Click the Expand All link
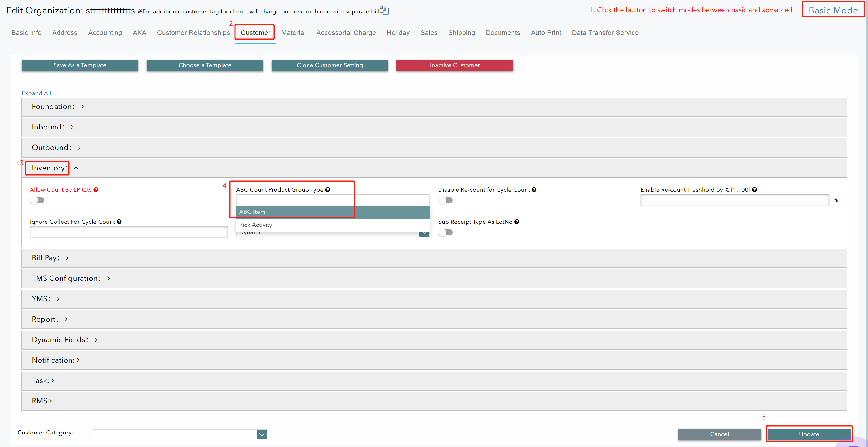Screen dimensions: 868x447 36,93
